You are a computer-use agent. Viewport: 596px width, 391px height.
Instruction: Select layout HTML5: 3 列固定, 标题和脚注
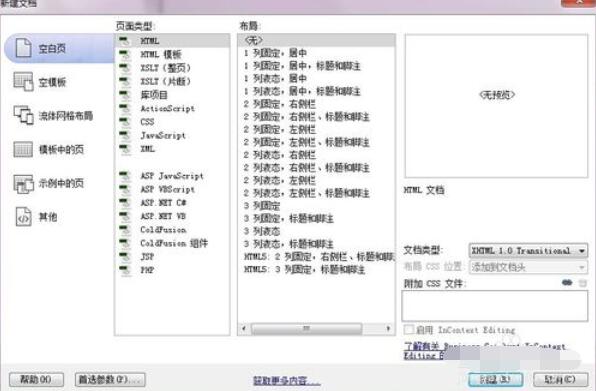[x=316, y=270]
